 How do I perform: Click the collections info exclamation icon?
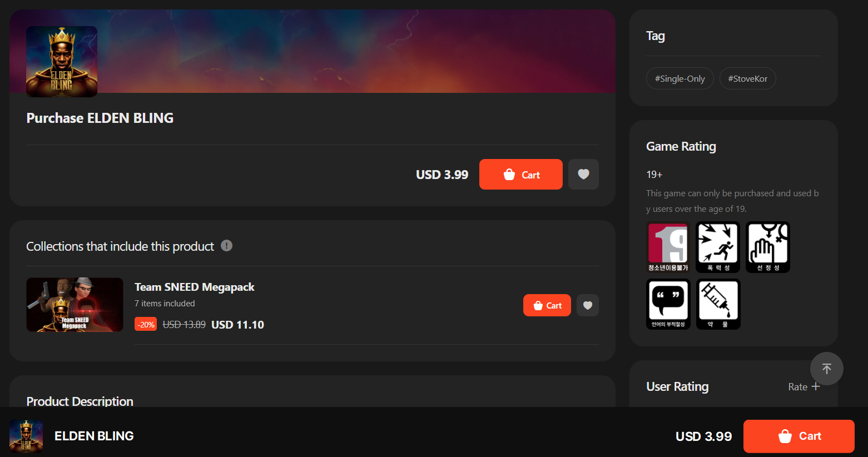coord(226,246)
